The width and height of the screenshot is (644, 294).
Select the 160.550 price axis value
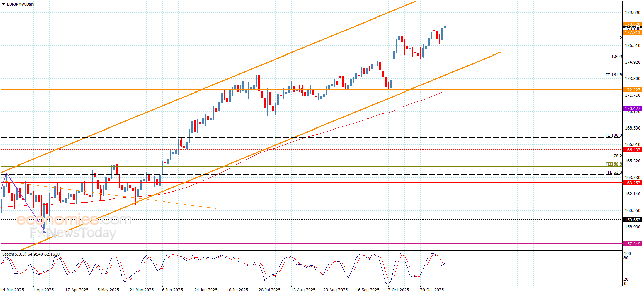[633, 211]
